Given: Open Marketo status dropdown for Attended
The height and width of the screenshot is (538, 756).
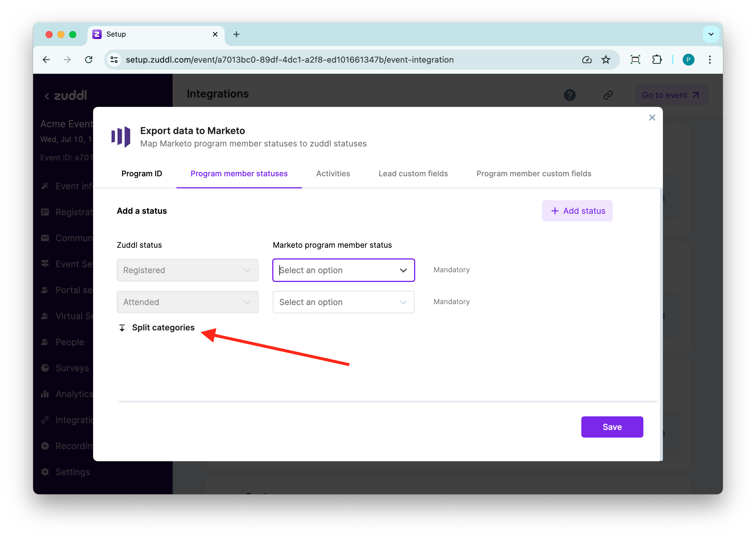Looking at the screenshot, I should pos(343,302).
